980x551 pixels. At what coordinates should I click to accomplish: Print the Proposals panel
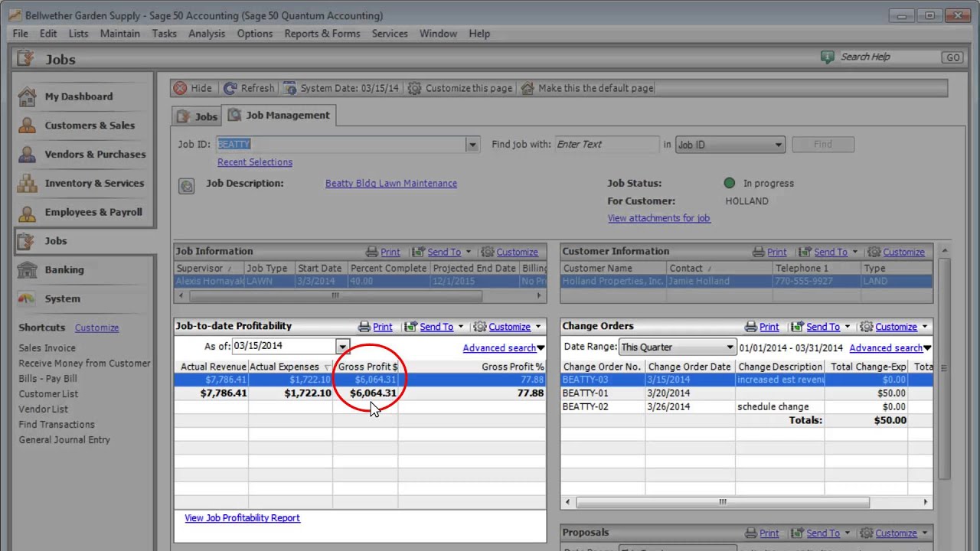(x=762, y=533)
